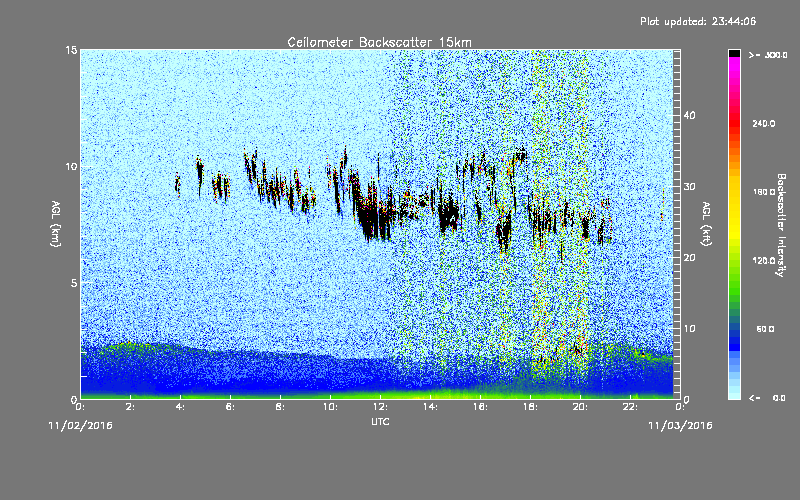Click the '240.0' colorbar label

click(764, 123)
